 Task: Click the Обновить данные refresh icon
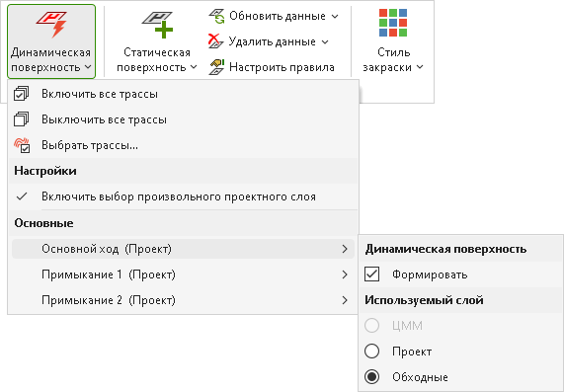tap(216, 16)
